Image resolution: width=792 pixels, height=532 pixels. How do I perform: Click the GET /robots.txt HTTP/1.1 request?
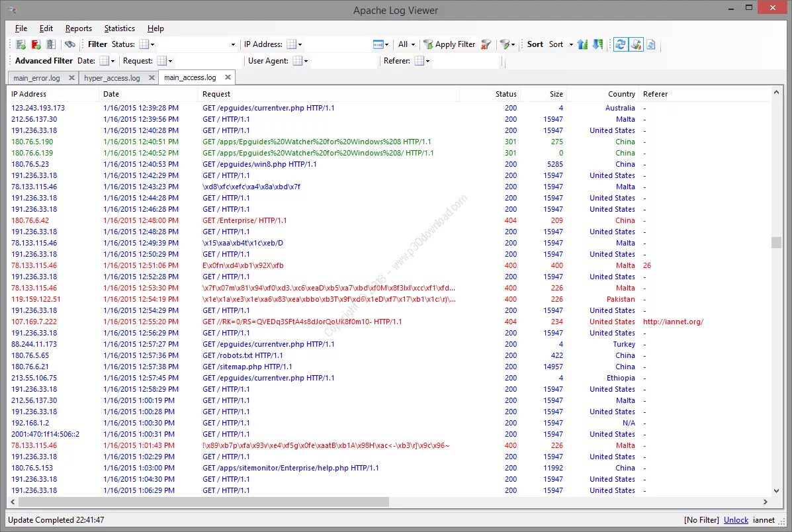coord(242,355)
